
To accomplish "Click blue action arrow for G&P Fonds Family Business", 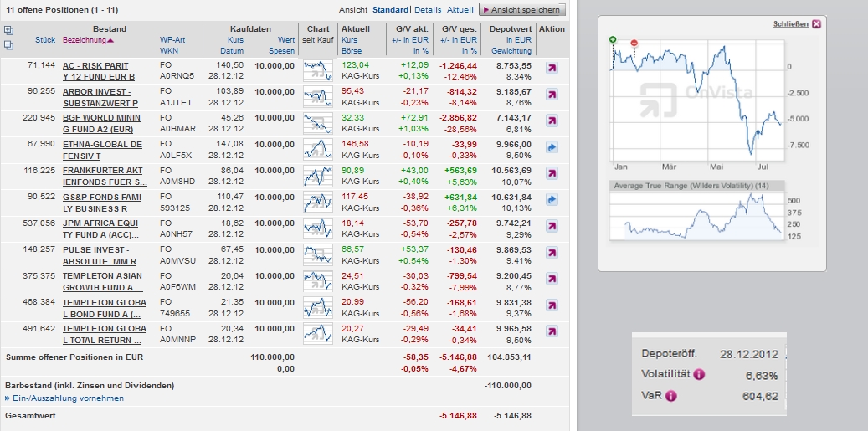I will click(x=552, y=200).
